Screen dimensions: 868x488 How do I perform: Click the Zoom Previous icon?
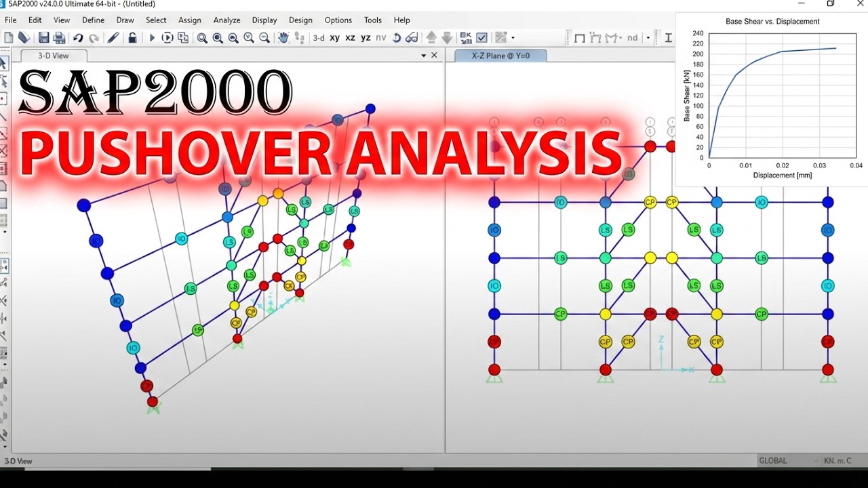(x=233, y=38)
